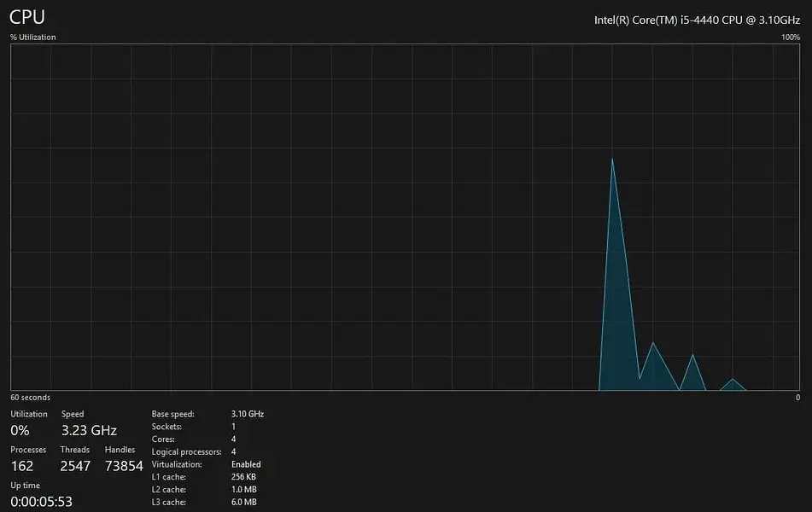Click the L3 cache 6.0 MB value
The width and height of the screenshot is (812, 512).
click(244, 503)
